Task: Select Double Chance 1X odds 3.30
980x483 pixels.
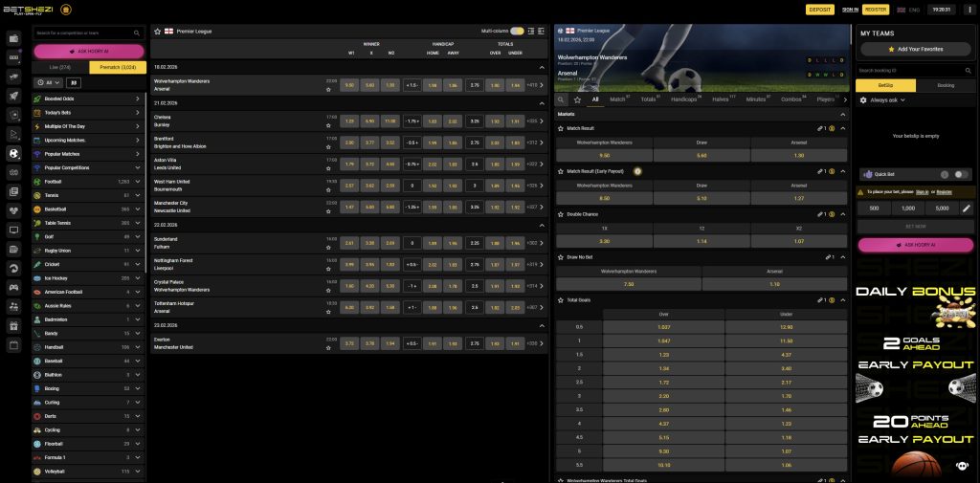Action: point(605,241)
